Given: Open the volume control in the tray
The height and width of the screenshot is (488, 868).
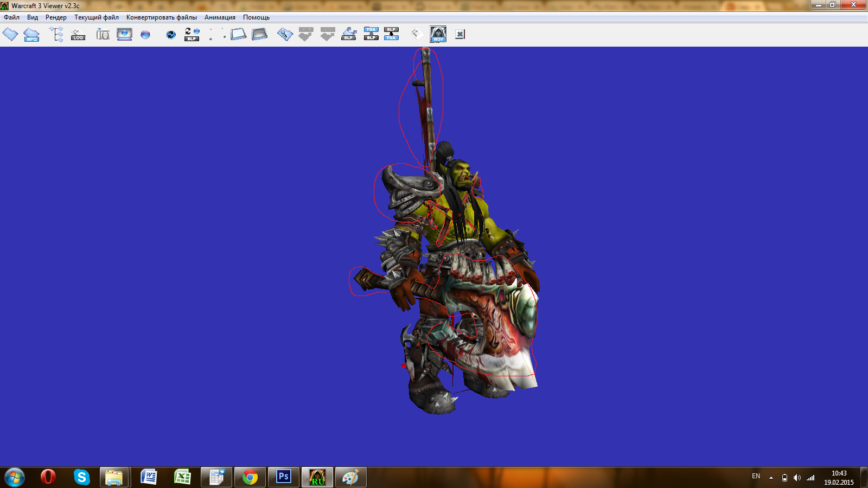Looking at the screenshot, I should 797,478.
